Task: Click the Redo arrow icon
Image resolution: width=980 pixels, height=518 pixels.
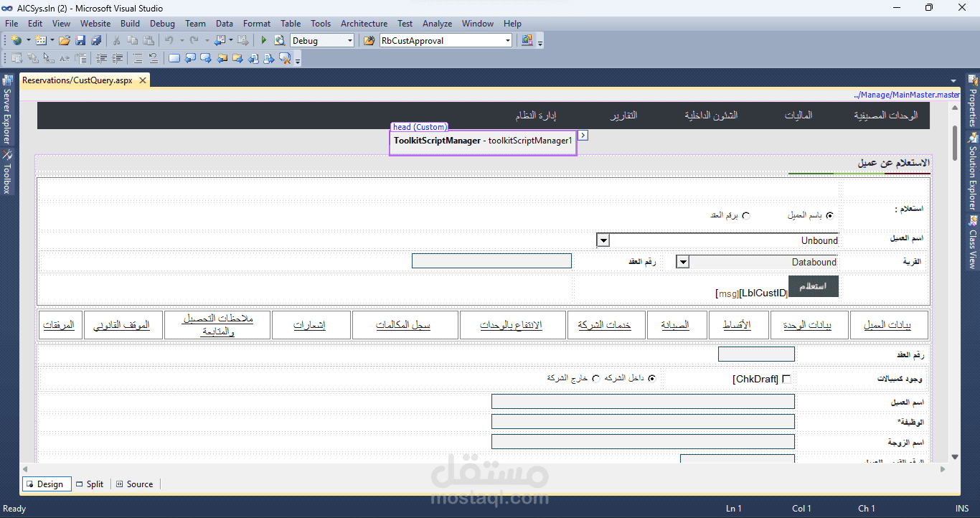Action: [194, 40]
